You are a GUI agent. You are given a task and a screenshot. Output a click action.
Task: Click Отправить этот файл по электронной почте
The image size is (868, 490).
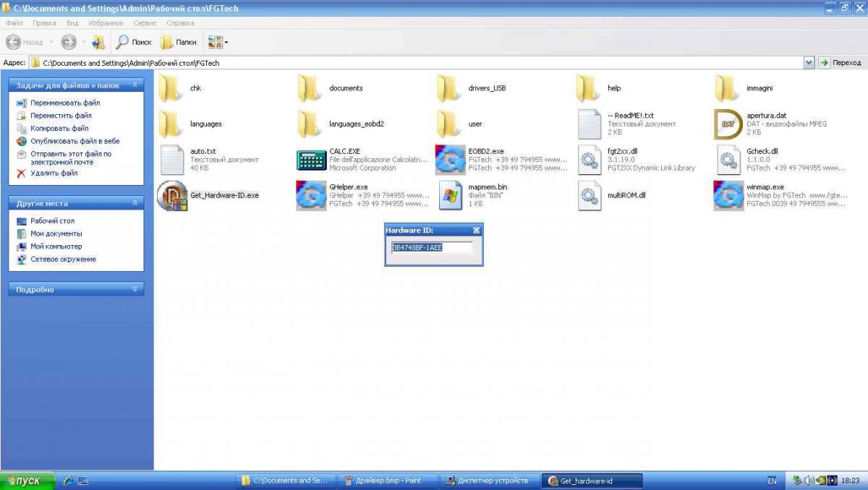click(71, 158)
